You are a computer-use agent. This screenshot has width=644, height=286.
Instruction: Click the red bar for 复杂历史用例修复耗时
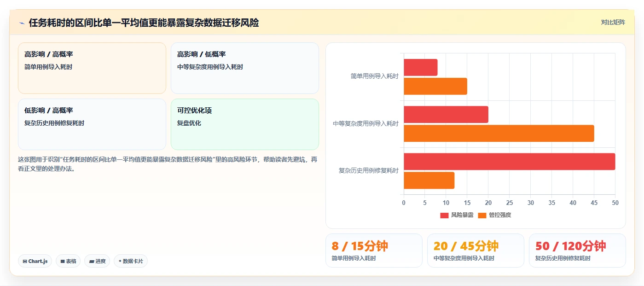click(510, 162)
